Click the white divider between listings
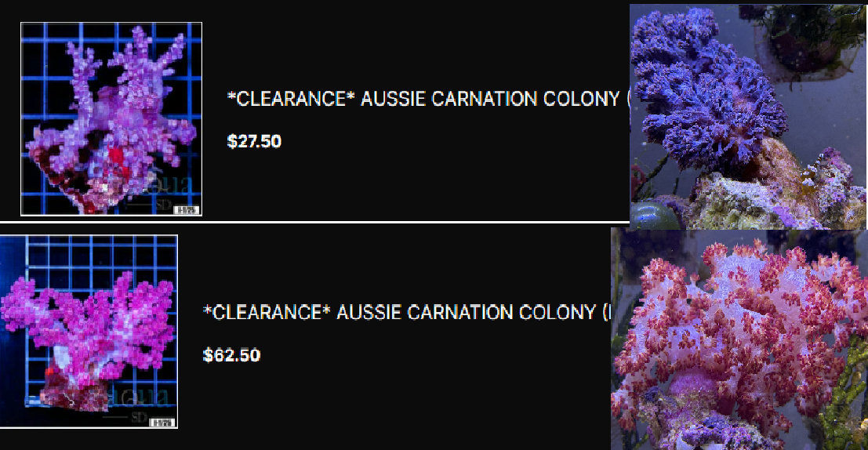The height and width of the screenshot is (450, 868). (314, 222)
